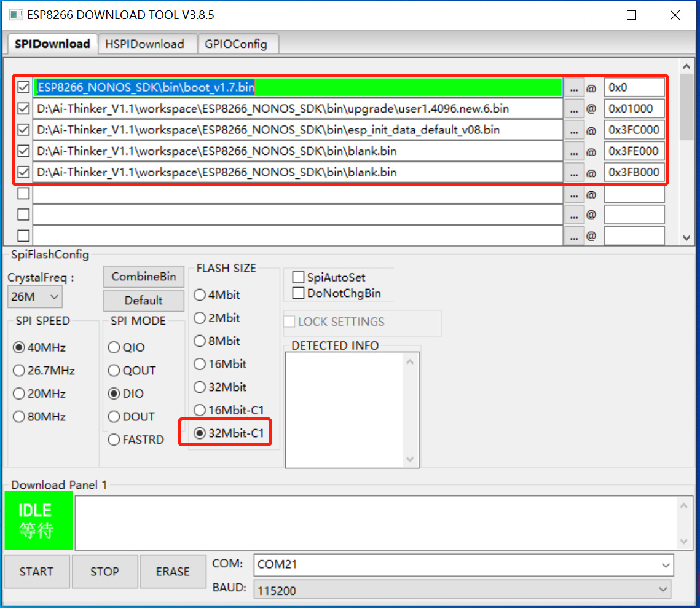700x608 pixels.
Task: Click browse button next to 0x3FE000 address
Action: 574,151
